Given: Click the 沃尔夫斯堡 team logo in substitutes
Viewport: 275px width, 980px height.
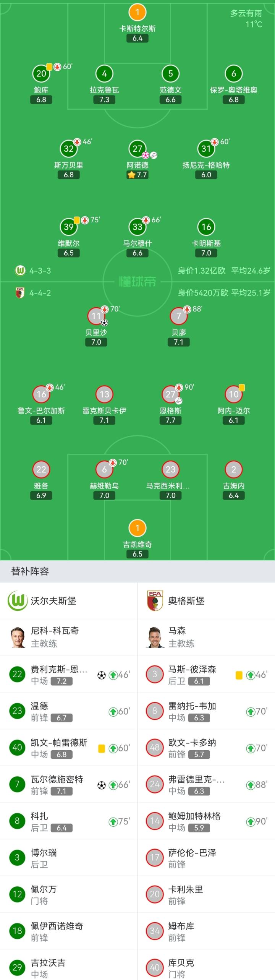Looking at the screenshot, I should 17,601.
